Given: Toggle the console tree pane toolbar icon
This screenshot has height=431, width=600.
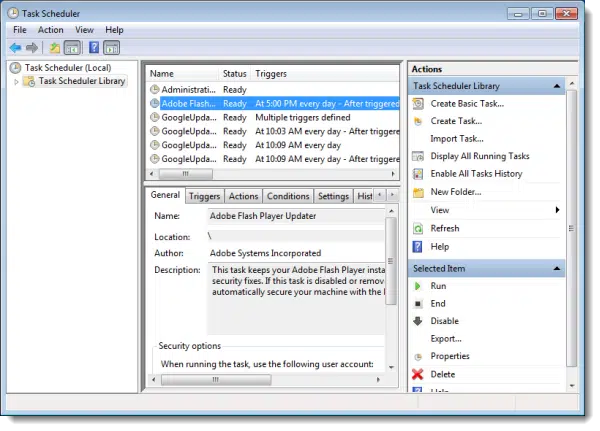Looking at the screenshot, I should point(72,48).
